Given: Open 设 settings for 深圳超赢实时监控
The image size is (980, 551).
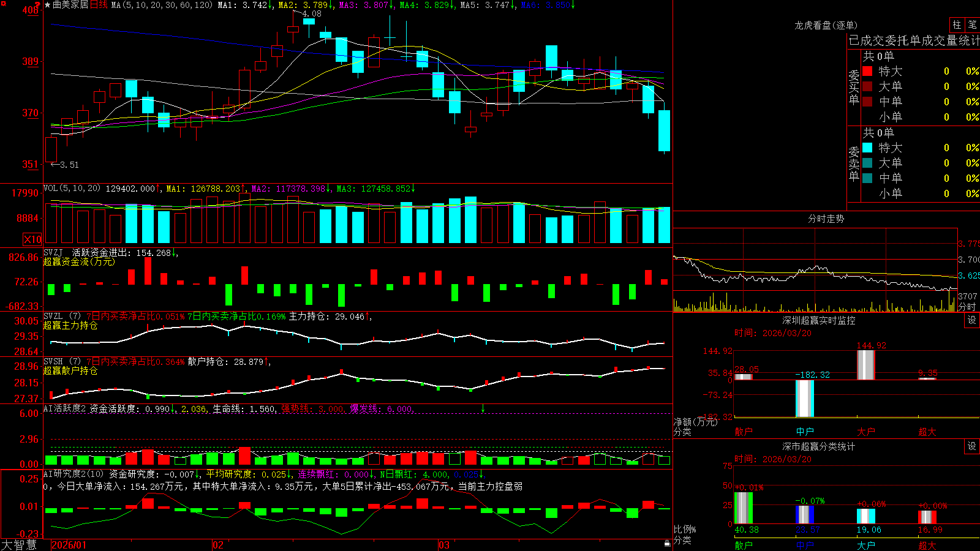Looking at the screenshot, I should (x=972, y=320).
